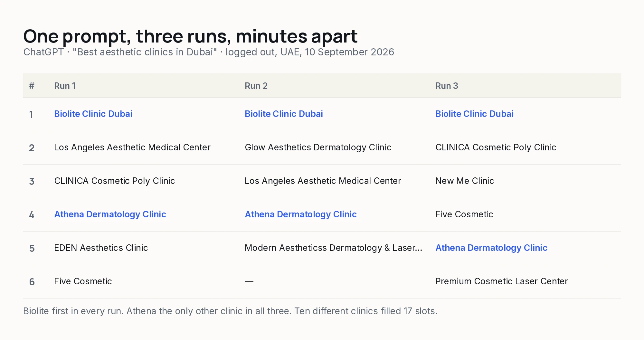
Task: Open 'Biolite Clinic Dubai' in Run 2 column
Action: pos(284,114)
